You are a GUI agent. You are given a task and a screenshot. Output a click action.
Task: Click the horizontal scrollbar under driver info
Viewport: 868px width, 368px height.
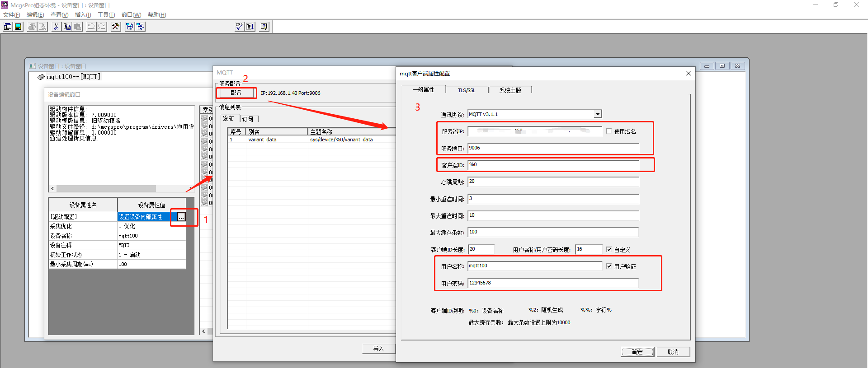click(106, 189)
